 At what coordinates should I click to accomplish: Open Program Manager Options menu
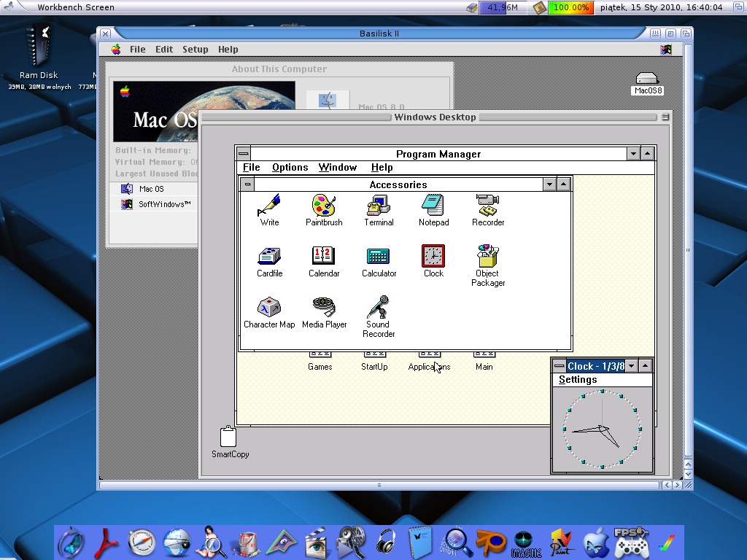tap(290, 167)
